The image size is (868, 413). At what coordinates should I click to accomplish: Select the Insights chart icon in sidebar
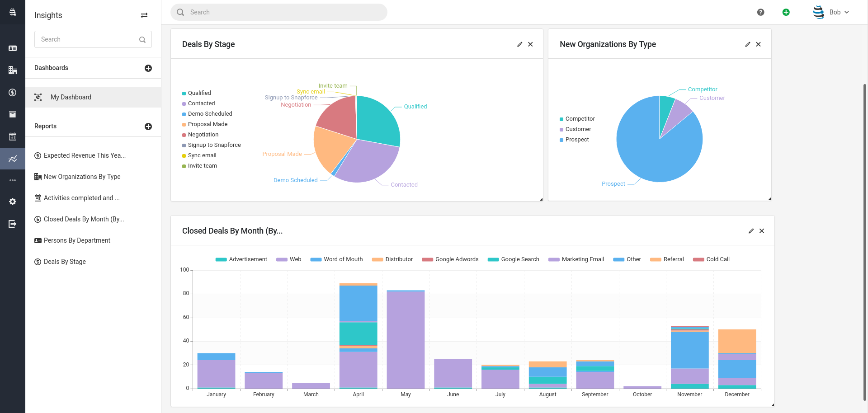point(12,159)
